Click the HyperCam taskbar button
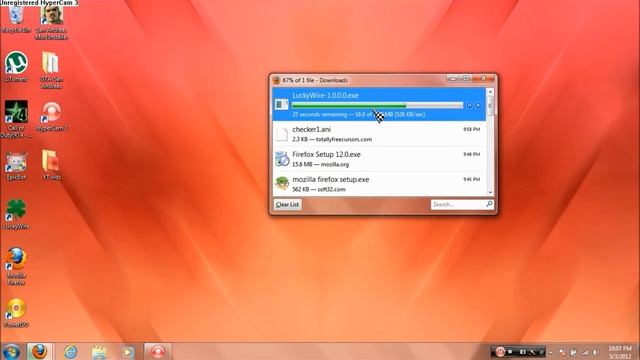 click(x=158, y=351)
